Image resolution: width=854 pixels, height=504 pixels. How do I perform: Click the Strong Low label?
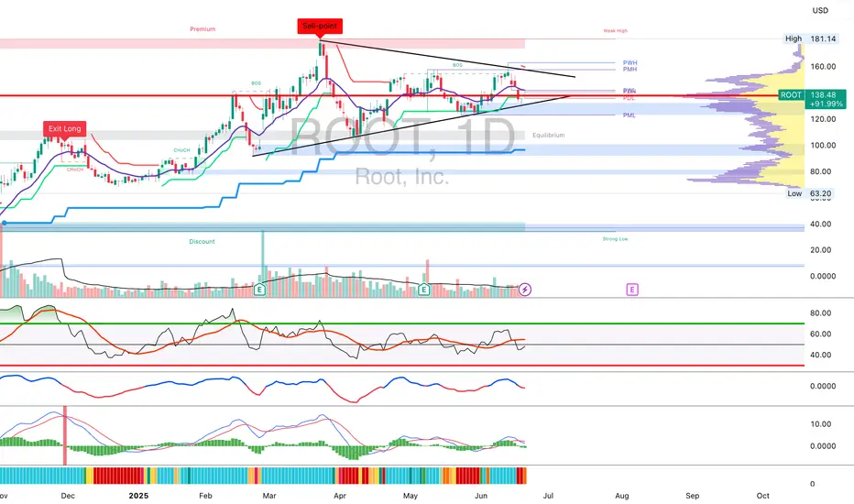[x=615, y=239]
